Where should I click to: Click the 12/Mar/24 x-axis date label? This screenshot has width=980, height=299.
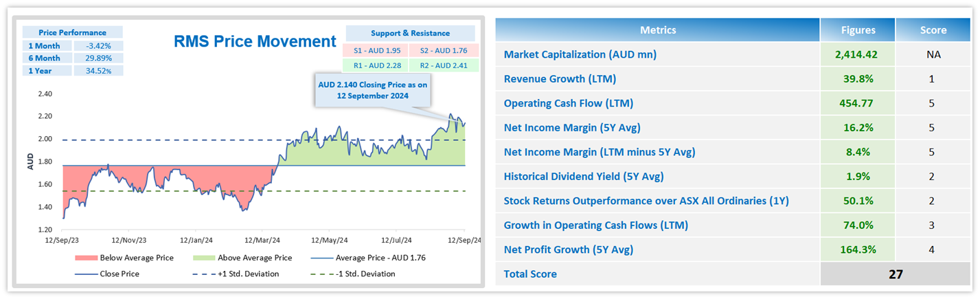(x=264, y=241)
